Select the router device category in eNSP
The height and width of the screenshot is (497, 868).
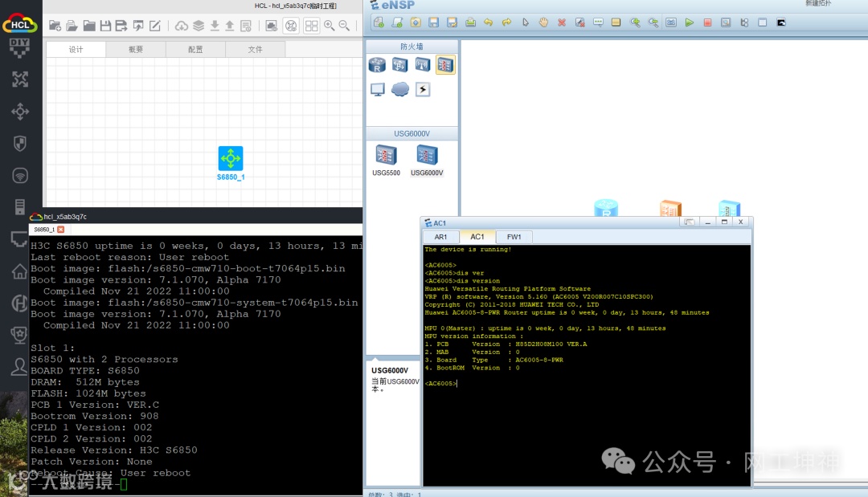coord(377,65)
